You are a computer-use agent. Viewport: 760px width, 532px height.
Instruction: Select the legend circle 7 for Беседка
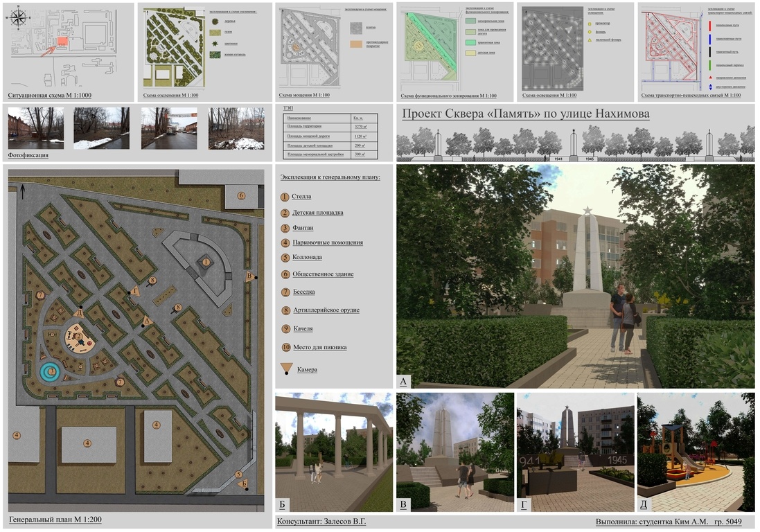(285, 292)
